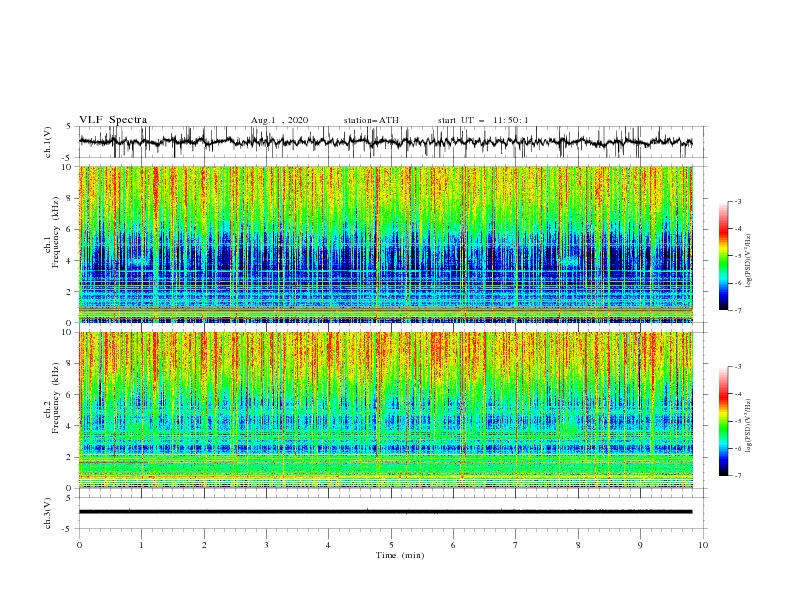Image resolution: width=792 pixels, height=612 pixels.
Task: Click the upper PSD color bar
Action: point(723,256)
